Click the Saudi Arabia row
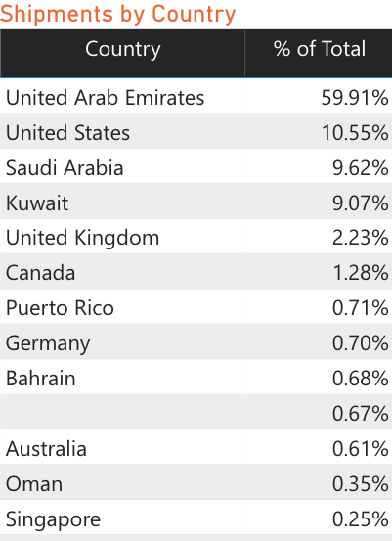The width and height of the screenshot is (392, 541). 196,167
